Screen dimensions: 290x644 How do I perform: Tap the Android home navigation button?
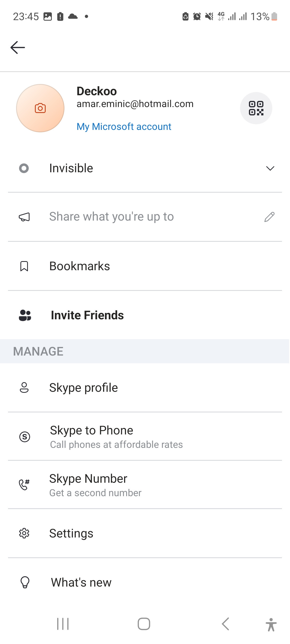144,624
